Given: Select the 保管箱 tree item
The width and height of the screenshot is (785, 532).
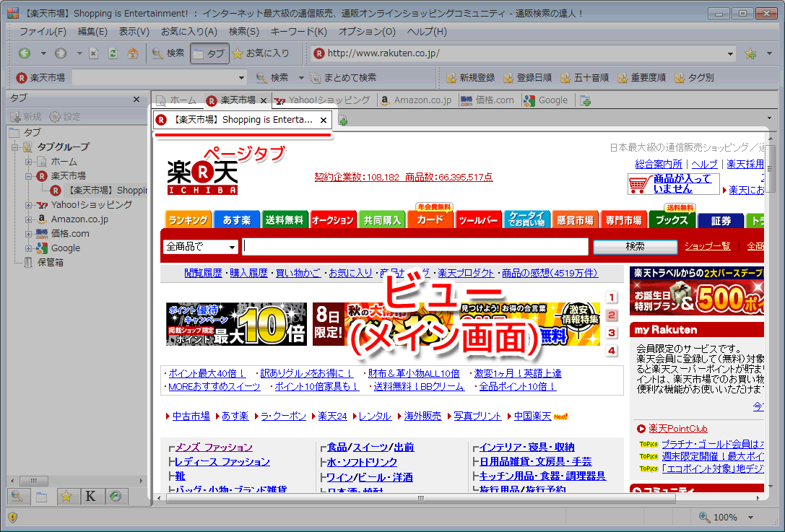Looking at the screenshot, I should (x=44, y=262).
